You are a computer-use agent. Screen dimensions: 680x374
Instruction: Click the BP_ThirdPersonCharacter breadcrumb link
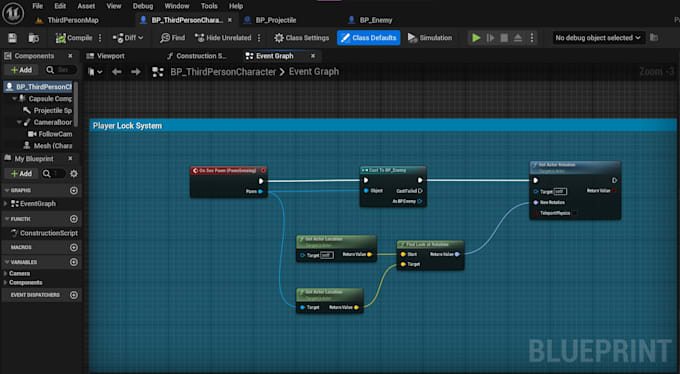tap(223, 72)
